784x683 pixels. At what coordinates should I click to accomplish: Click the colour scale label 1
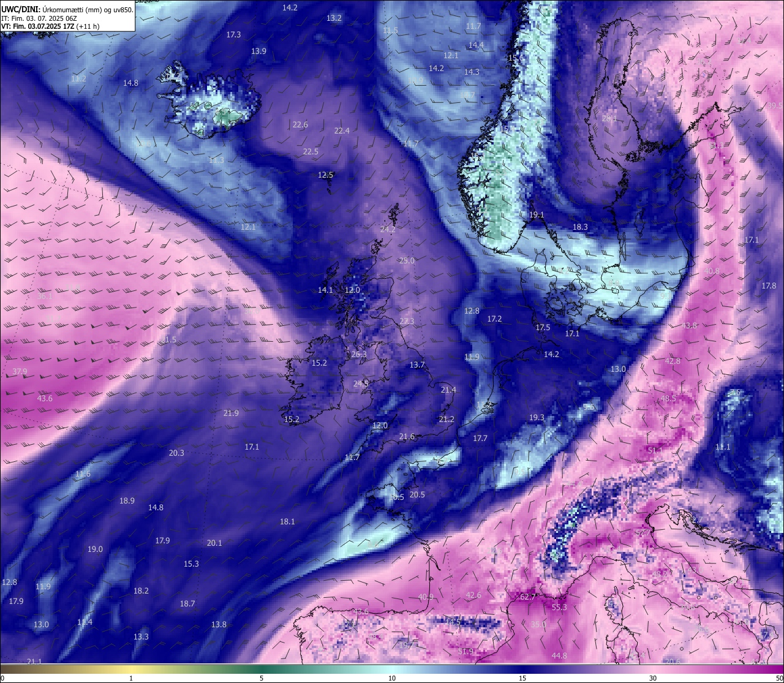pyautogui.click(x=130, y=679)
